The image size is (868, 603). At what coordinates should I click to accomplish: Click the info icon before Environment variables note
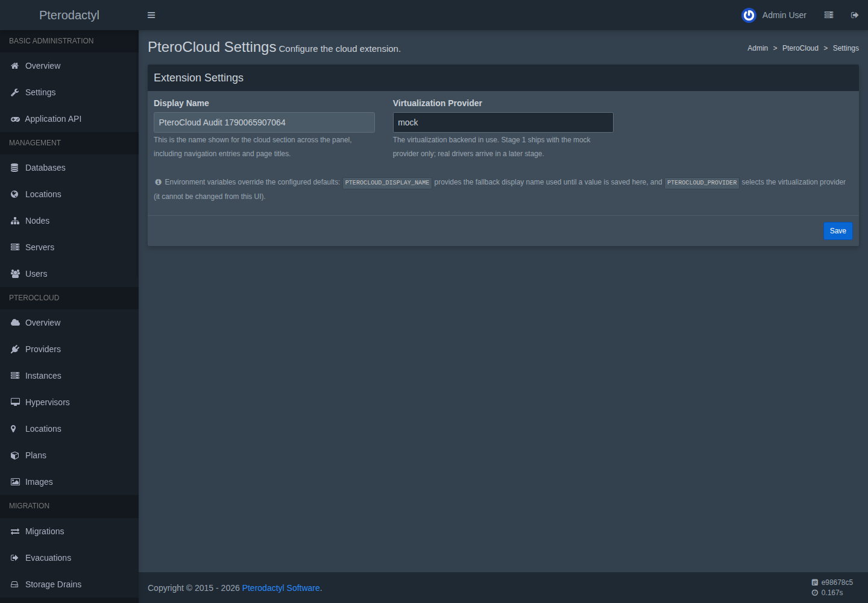(x=158, y=182)
